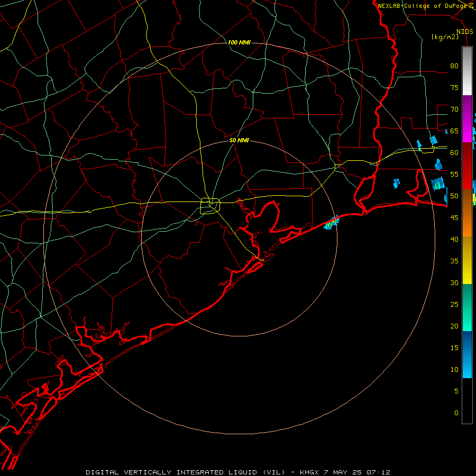476x476 pixels.
Task: Pick the yellow segment of the color bar
Action: [x=467, y=260]
